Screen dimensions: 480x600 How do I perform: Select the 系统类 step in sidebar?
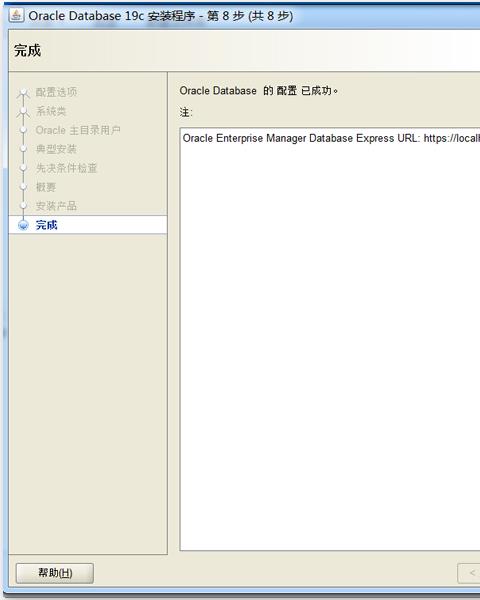point(51,111)
